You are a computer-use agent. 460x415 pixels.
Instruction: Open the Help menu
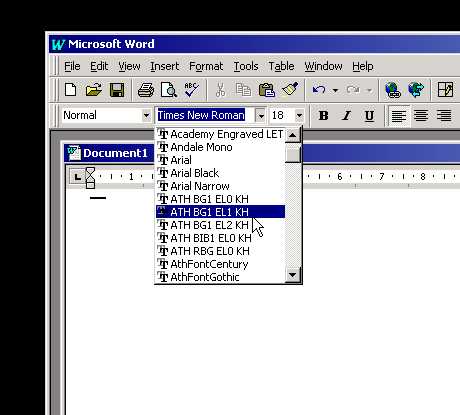click(363, 66)
